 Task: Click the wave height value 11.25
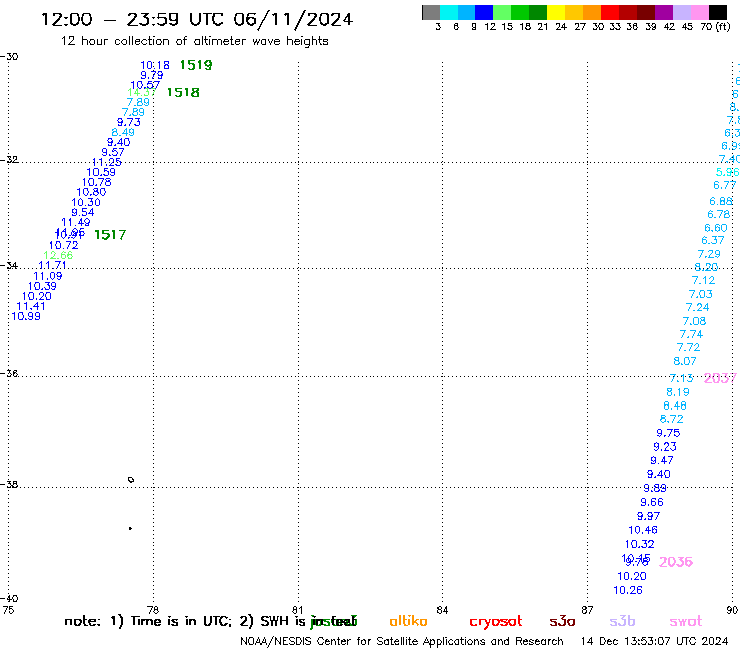pyautogui.click(x=107, y=162)
